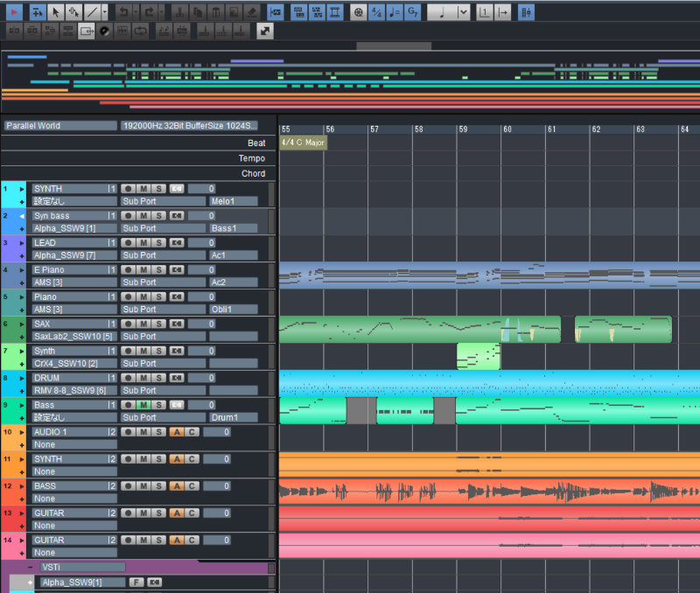The height and width of the screenshot is (593, 700).
Task: Click the copy icon
Action: pos(198,12)
